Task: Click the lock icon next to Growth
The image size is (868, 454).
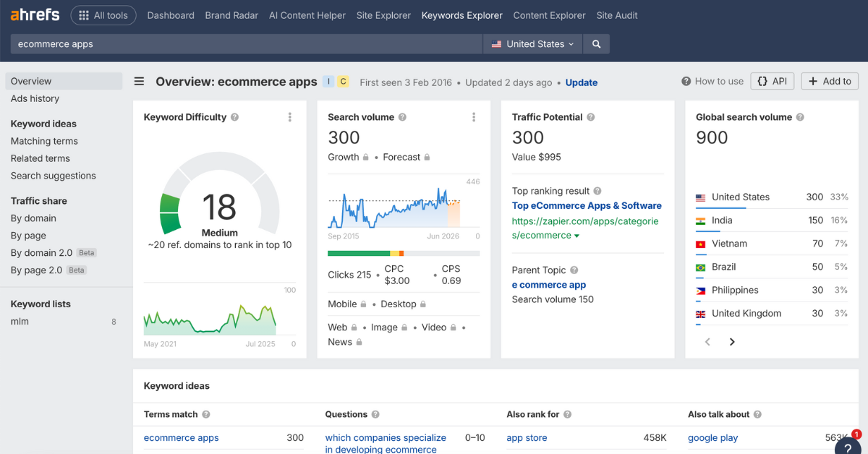Action: pos(366,157)
